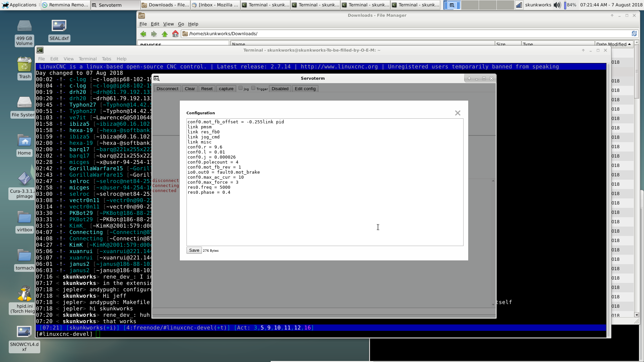This screenshot has width=644, height=362.
Task: Click the forward arrow in File Manager
Action: [x=154, y=34]
